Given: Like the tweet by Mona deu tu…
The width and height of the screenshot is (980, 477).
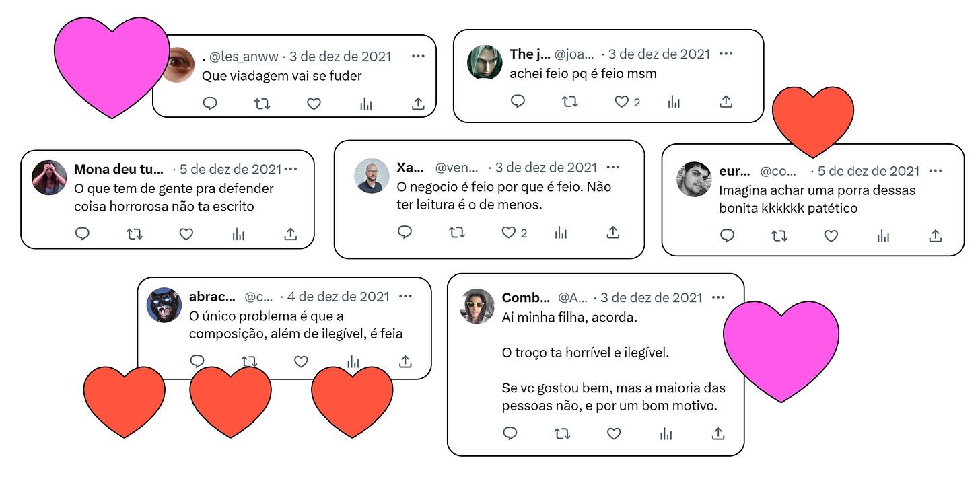Looking at the screenshot, I should 186,234.
